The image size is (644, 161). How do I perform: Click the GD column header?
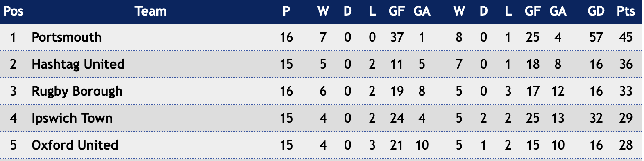(x=596, y=11)
